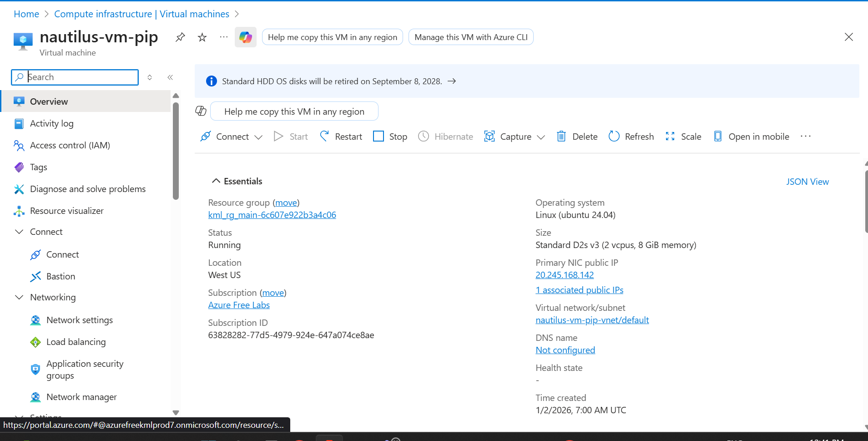
Task: Collapse the Essentials section
Action: 216,181
